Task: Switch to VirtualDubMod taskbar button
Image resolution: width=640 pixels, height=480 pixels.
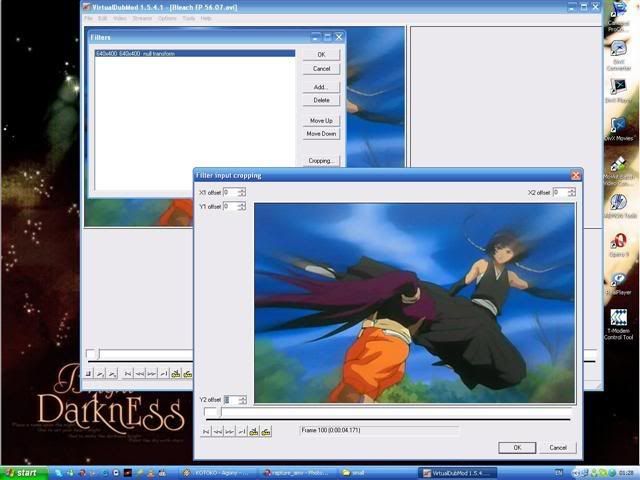Action: point(458,473)
